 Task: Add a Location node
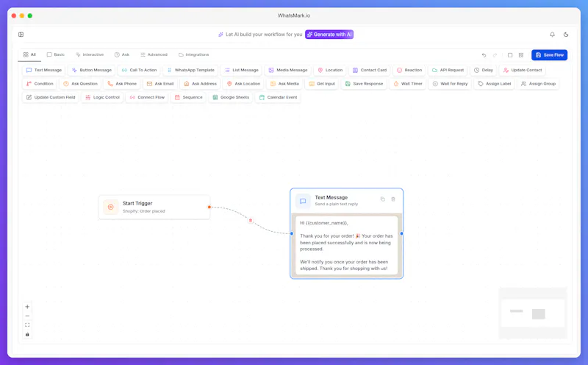coord(330,70)
